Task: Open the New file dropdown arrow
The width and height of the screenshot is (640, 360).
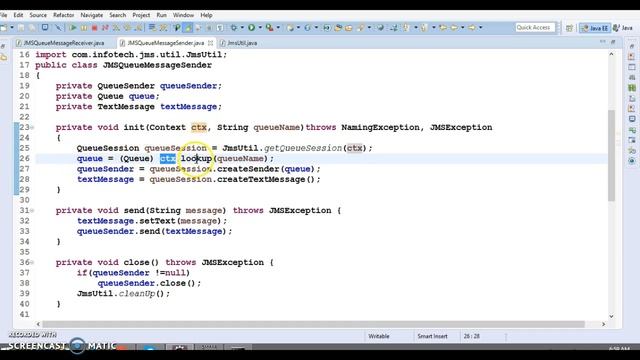Action: click(x=12, y=28)
